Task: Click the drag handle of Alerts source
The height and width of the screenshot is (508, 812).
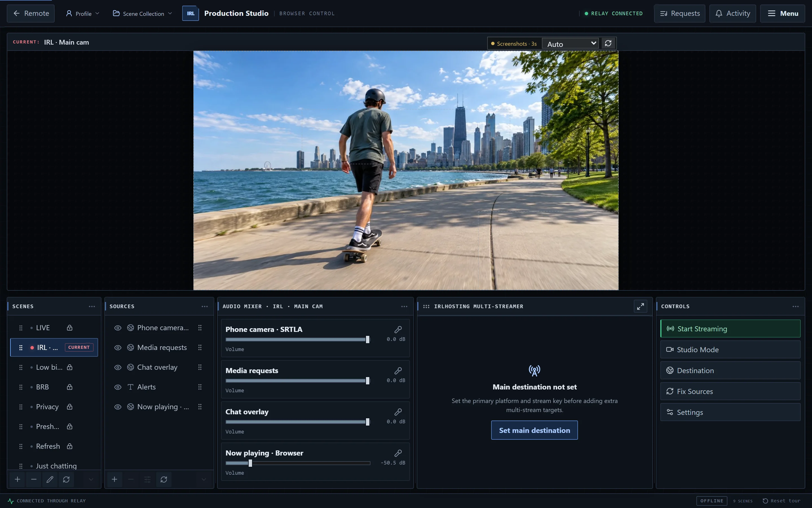Action: pyautogui.click(x=200, y=387)
